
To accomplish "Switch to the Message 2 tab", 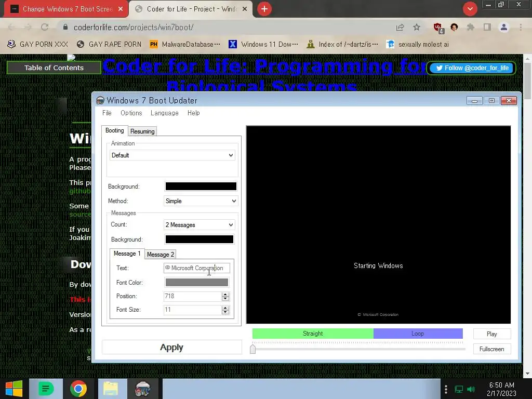I will coord(161,255).
